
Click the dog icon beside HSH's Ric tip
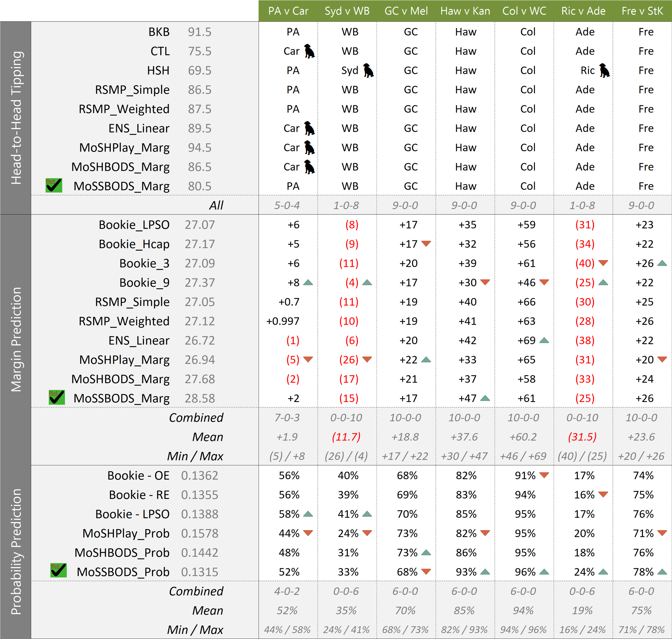tap(604, 70)
